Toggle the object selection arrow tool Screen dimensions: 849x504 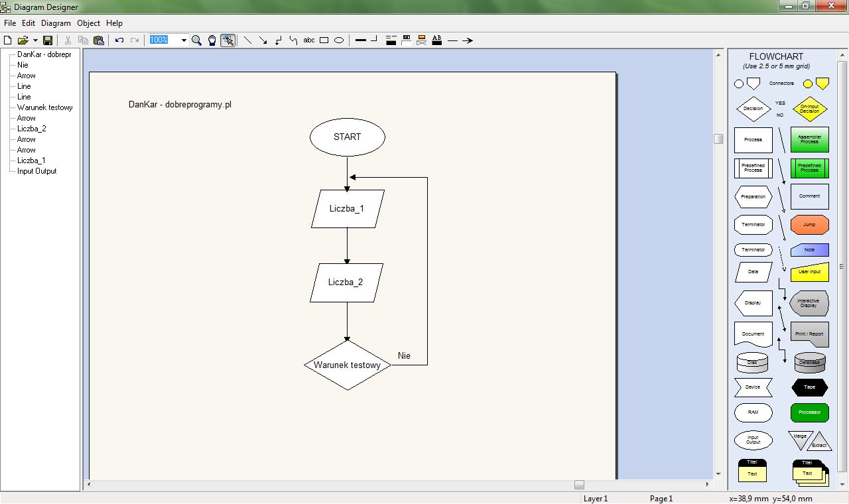click(228, 40)
